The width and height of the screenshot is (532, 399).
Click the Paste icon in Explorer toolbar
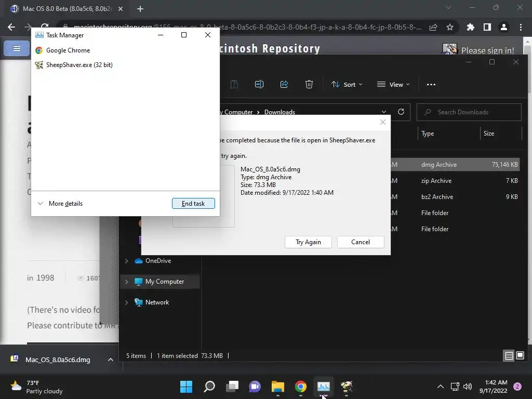click(x=234, y=85)
